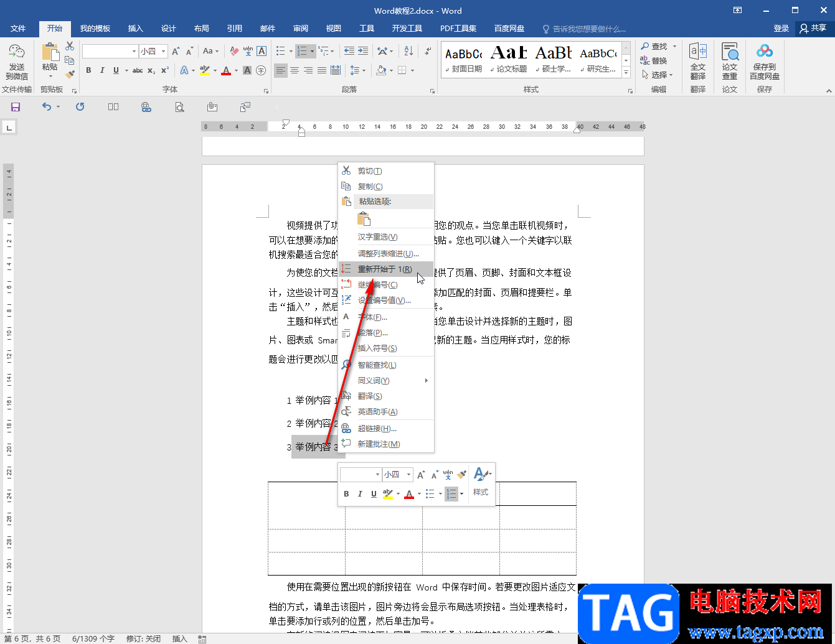Screen dimensions: 835x644
Task: Click the Replace icon in editing group
Action: tap(653, 60)
